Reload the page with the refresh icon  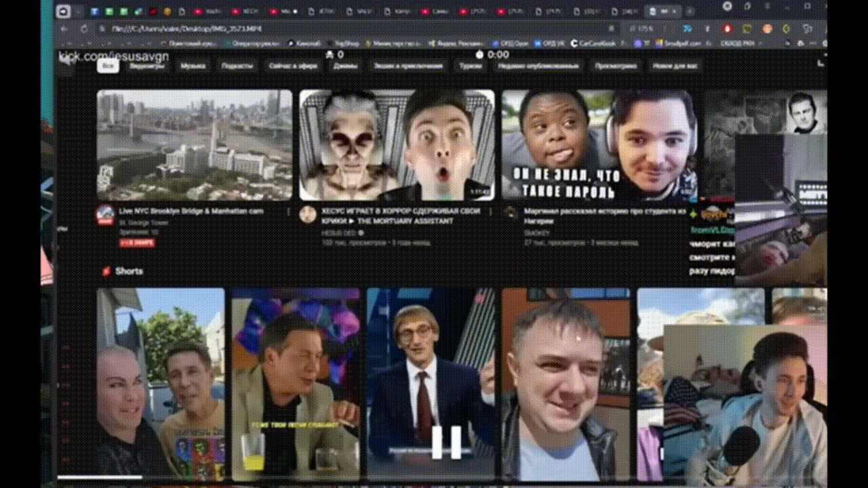[x=84, y=29]
